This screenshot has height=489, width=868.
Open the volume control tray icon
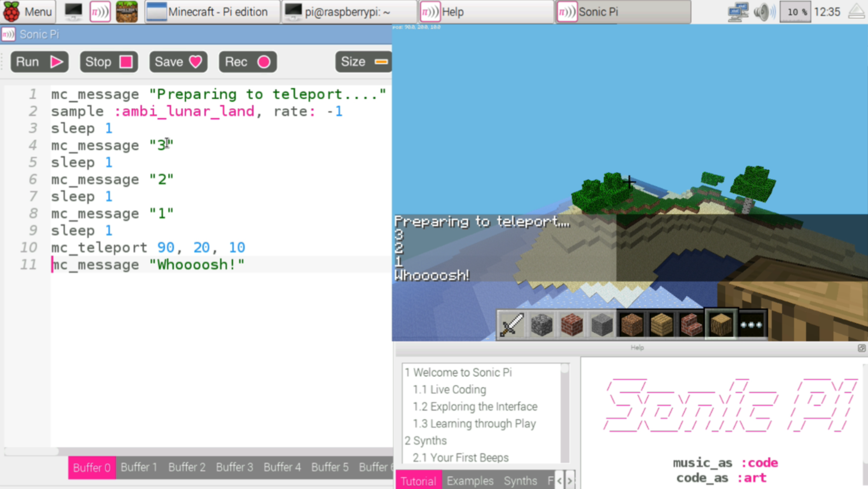(764, 12)
